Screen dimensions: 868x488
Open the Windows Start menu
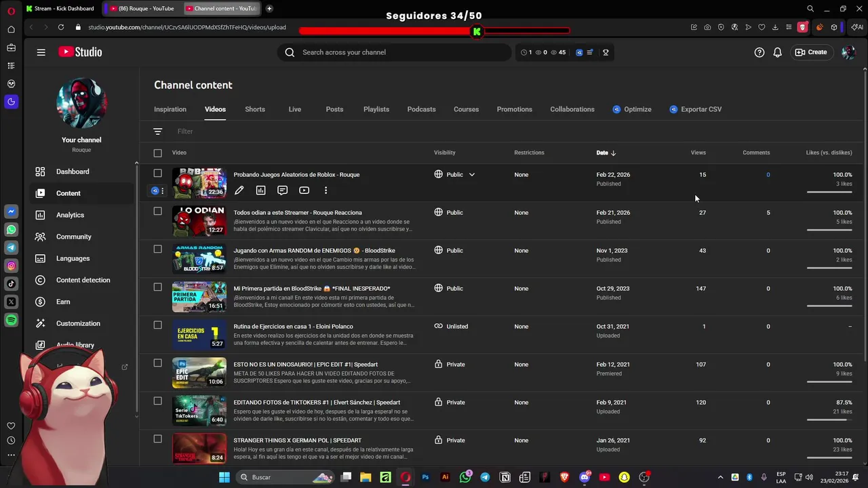click(224, 477)
